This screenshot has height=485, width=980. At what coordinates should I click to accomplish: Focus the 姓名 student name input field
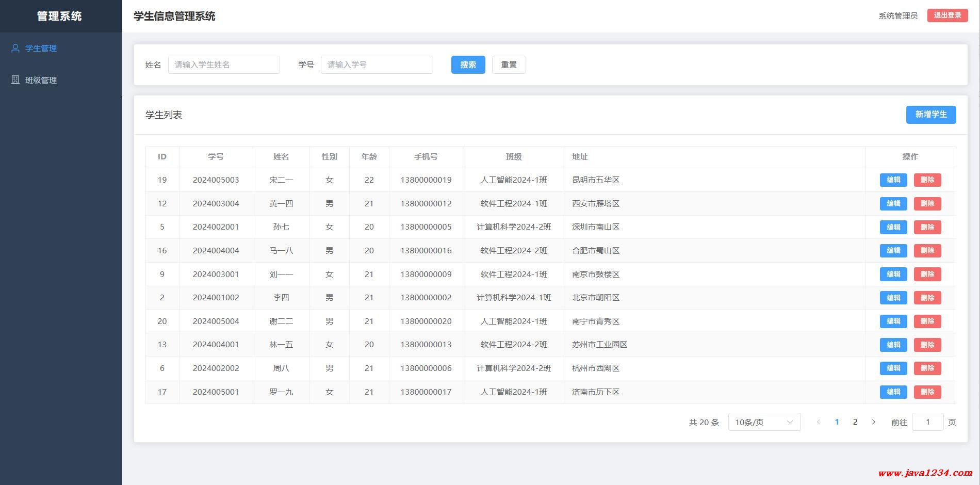tap(224, 64)
